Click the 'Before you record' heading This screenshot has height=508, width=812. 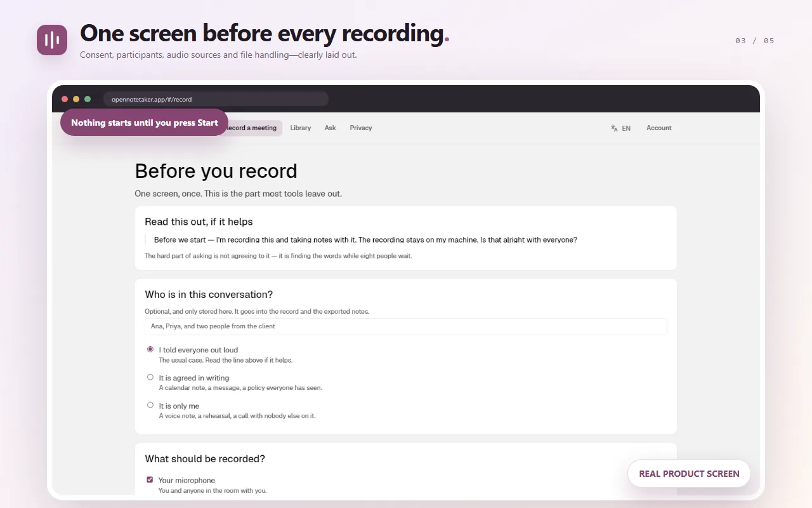tap(216, 171)
